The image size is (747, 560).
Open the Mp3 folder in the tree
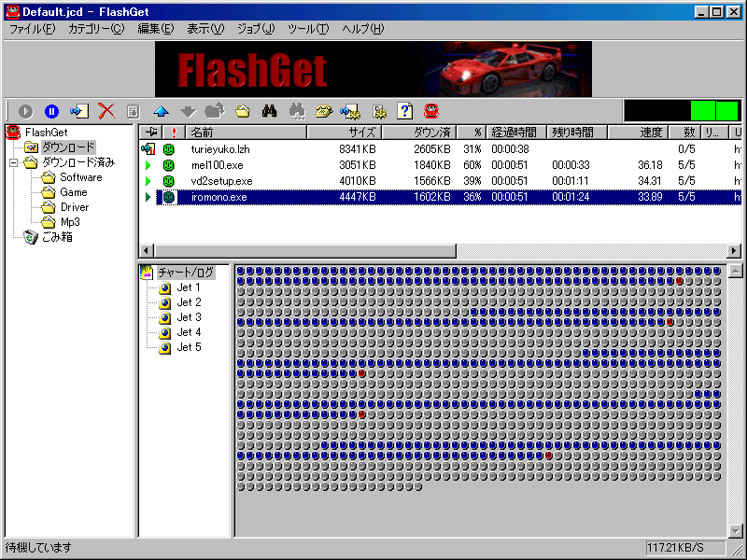pos(70,222)
